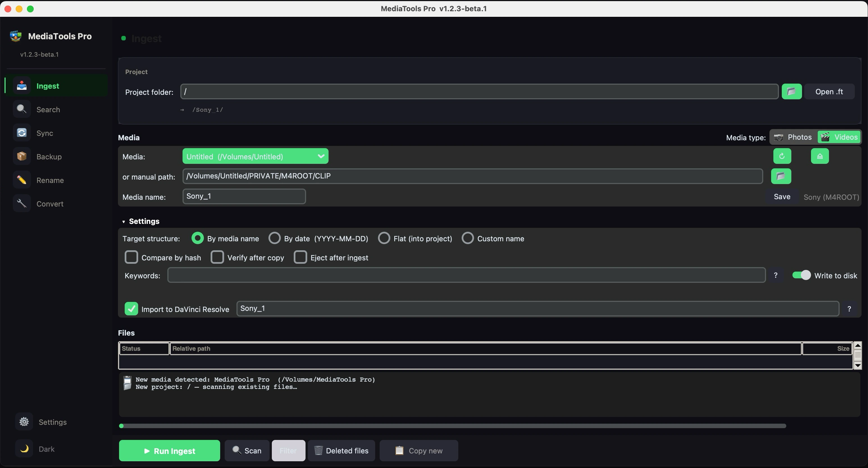
Task: Click the Dark mode moon icon
Action: (x=24, y=448)
